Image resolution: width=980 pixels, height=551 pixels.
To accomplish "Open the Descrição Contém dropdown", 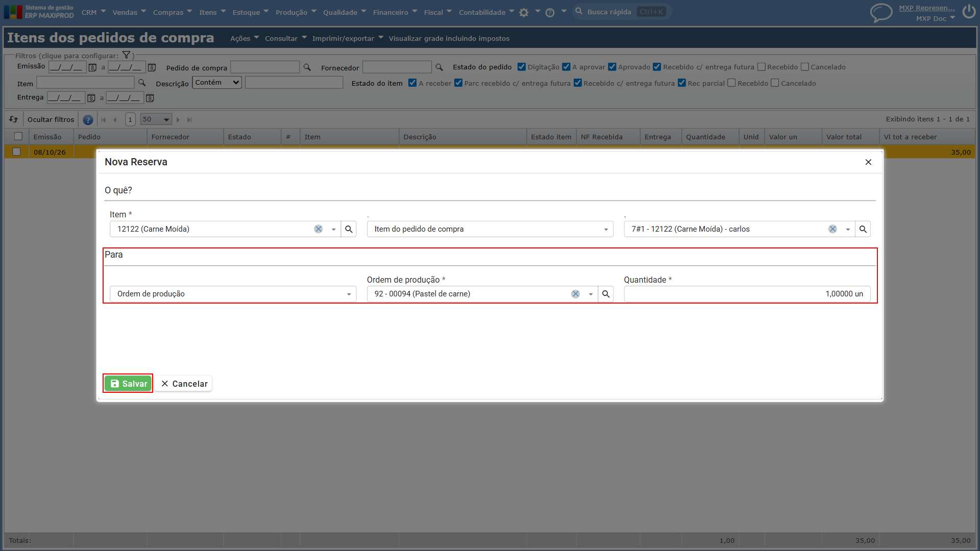I will pyautogui.click(x=217, y=83).
